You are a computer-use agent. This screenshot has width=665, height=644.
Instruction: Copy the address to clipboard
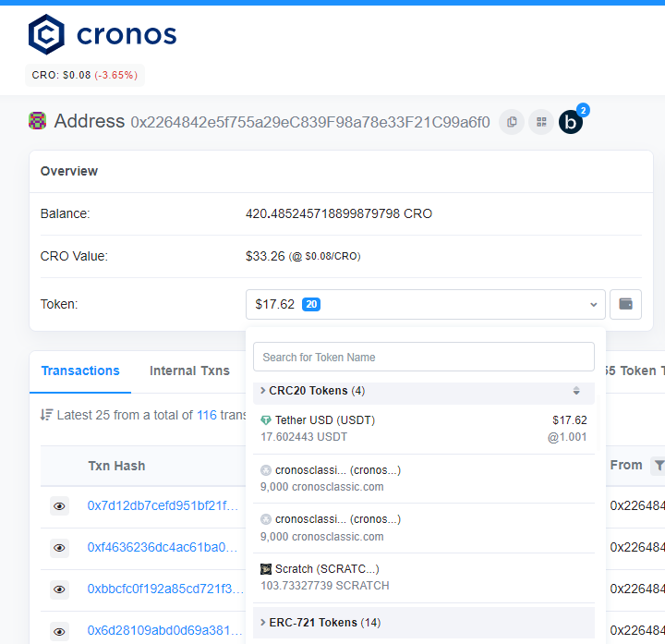click(x=512, y=122)
